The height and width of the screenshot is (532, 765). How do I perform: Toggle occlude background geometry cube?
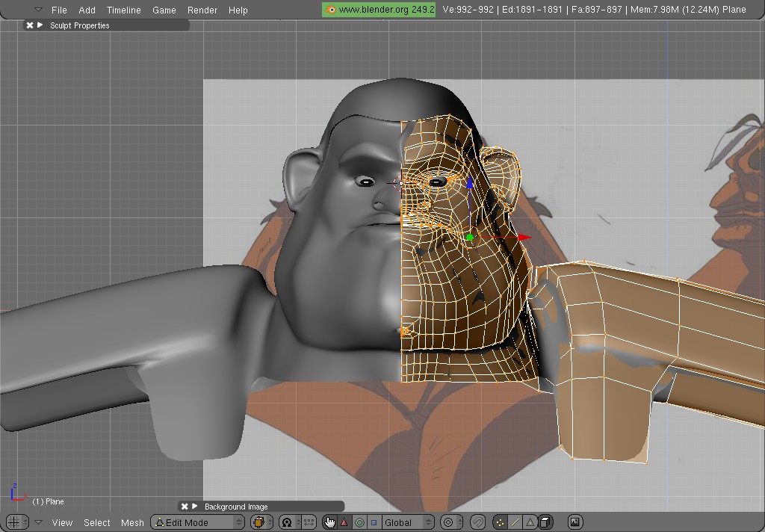(x=545, y=522)
